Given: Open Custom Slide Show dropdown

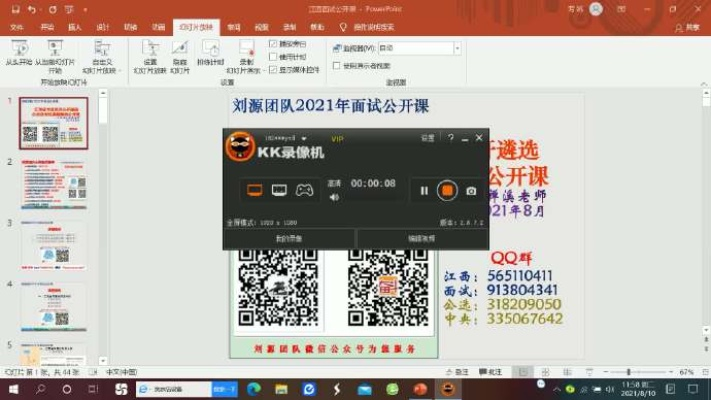Looking at the screenshot, I should 102,57.
